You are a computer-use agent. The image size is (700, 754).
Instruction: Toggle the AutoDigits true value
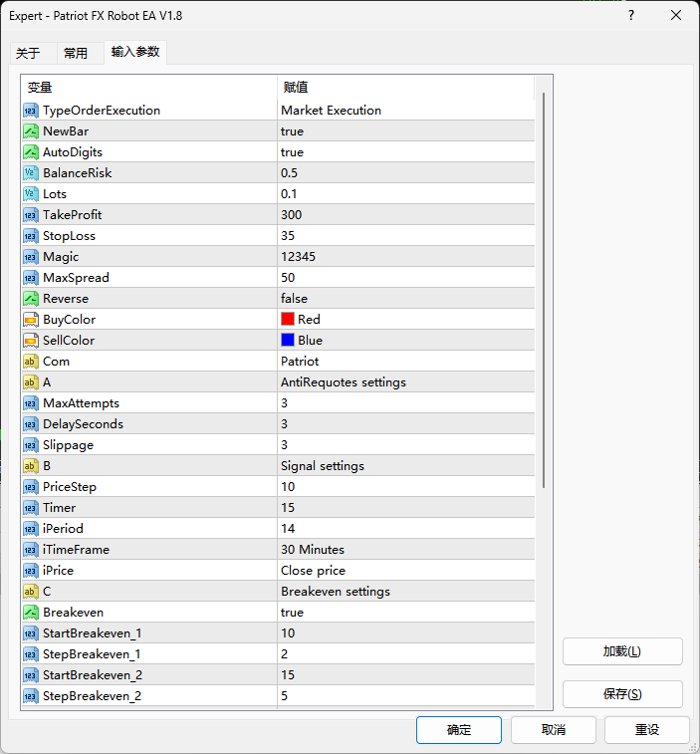[x=405, y=152]
